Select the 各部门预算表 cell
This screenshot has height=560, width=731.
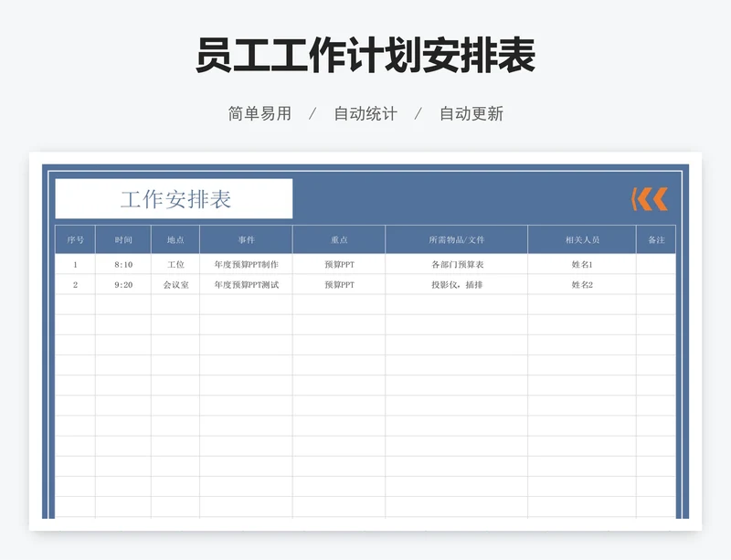(x=456, y=264)
